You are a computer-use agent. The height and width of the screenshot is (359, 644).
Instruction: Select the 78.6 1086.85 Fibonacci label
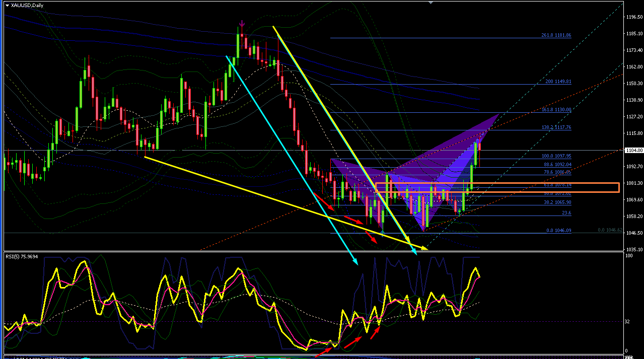pos(557,172)
